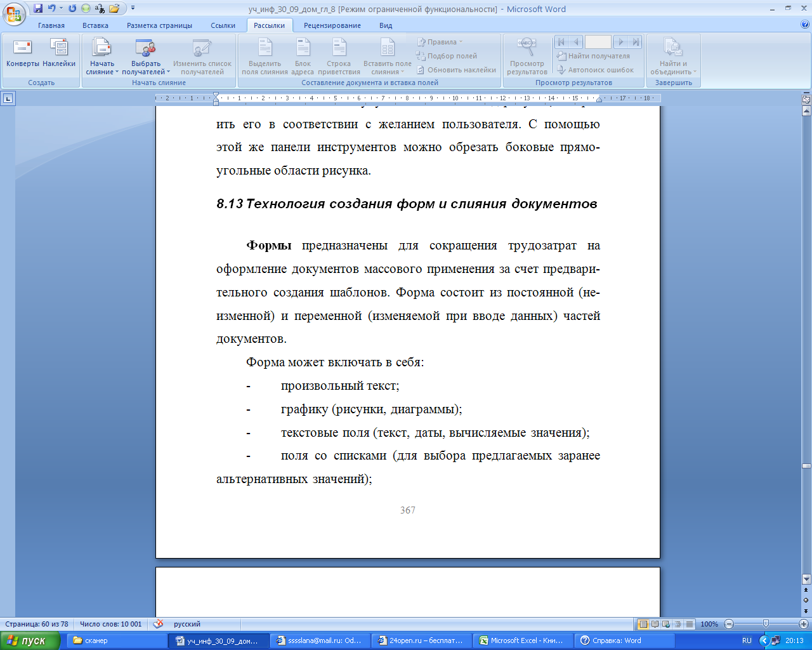The width and height of the screenshot is (812, 650).
Task: Click zoom level 100%
Action: (x=709, y=624)
